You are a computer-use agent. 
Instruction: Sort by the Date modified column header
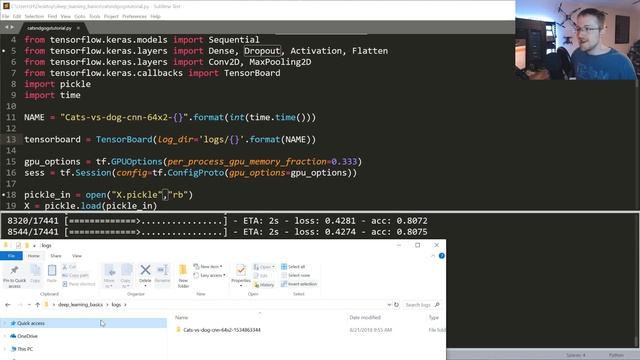tap(365, 318)
